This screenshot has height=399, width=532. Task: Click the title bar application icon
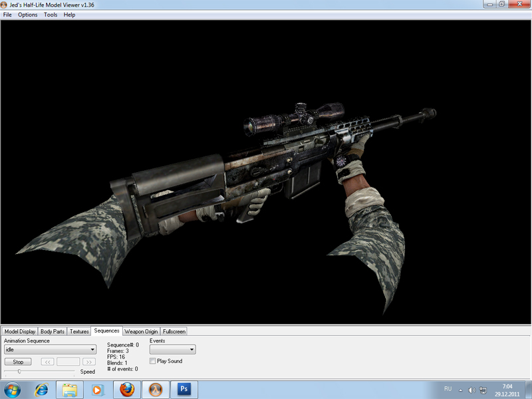(4, 5)
